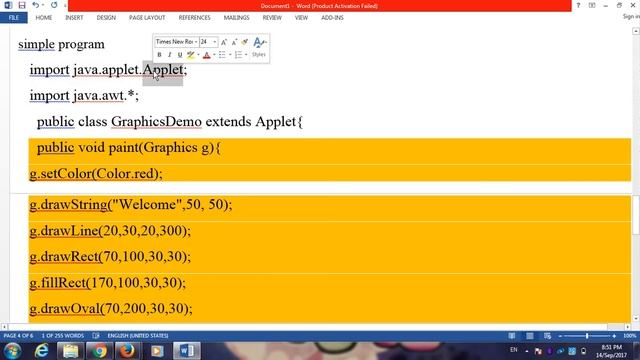Switch to the INSERT ribbon tab

[x=74, y=18]
